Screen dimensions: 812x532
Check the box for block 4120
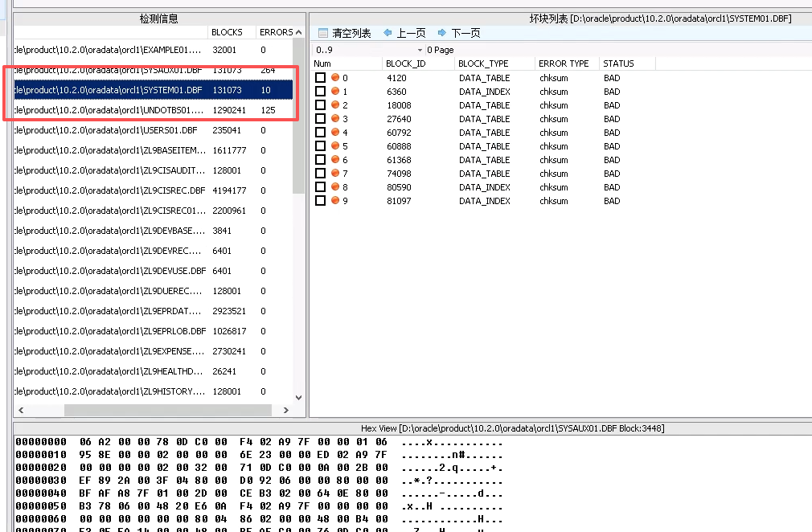[x=321, y=78]
